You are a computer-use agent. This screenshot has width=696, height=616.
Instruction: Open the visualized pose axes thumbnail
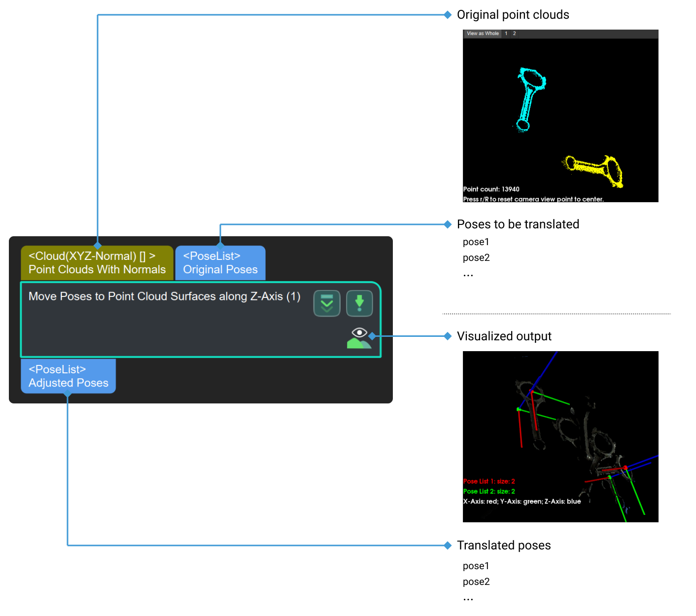tap(560, 436)
